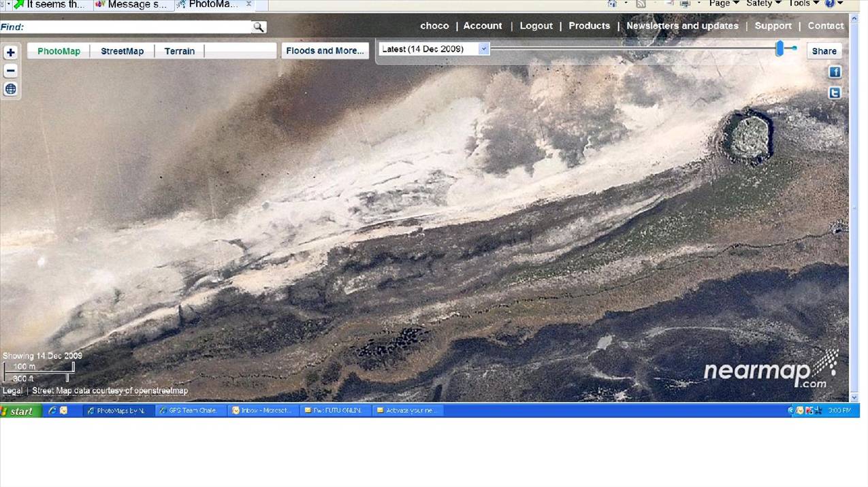Click the date timeline slider handle
The width and height of the screenshot is (868, 487).
780,48
